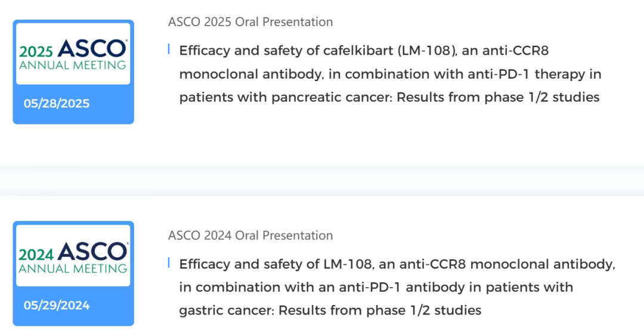Click 'in combination with an anti-PD-1 antibody' line
This screenshot has height=330, width=644.
click(376, 287)
